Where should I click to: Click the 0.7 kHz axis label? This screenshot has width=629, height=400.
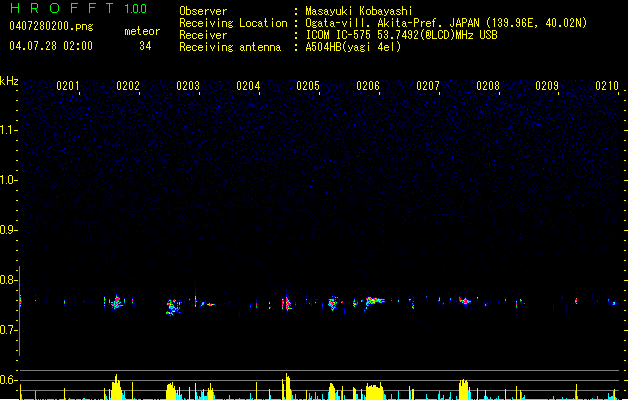tap(9, 330)
